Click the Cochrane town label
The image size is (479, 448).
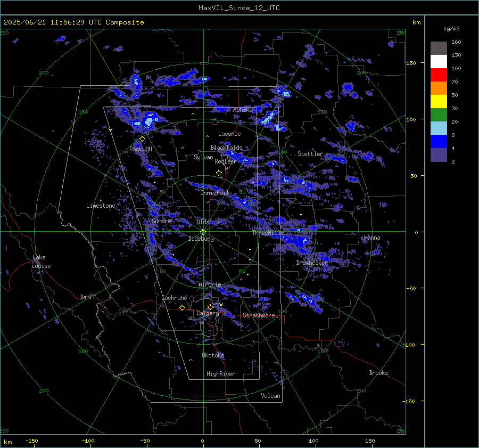174,298
